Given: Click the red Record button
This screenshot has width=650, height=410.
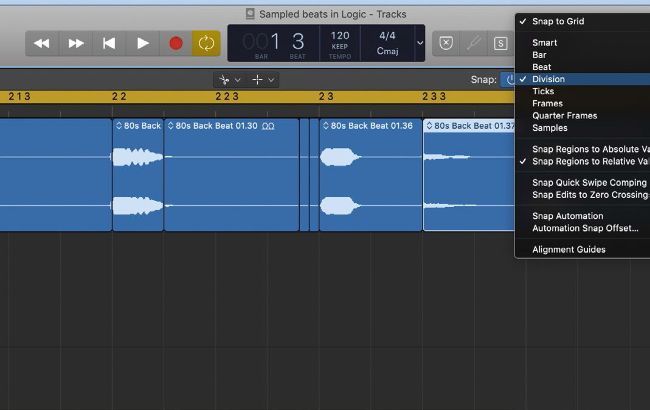Looking at the screenshot, I should coord(176,43).
